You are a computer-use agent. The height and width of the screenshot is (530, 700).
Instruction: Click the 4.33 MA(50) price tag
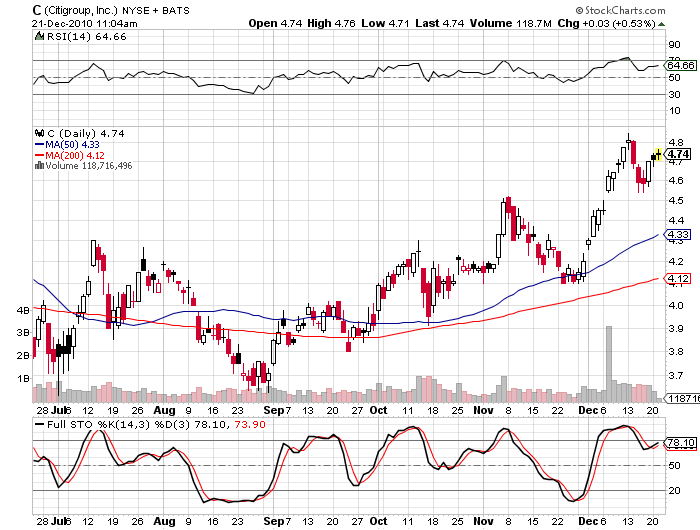point(678,234)
